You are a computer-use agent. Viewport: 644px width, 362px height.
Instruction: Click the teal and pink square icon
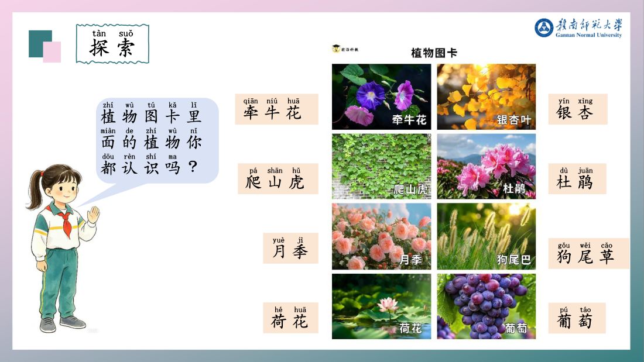(44, 46)
